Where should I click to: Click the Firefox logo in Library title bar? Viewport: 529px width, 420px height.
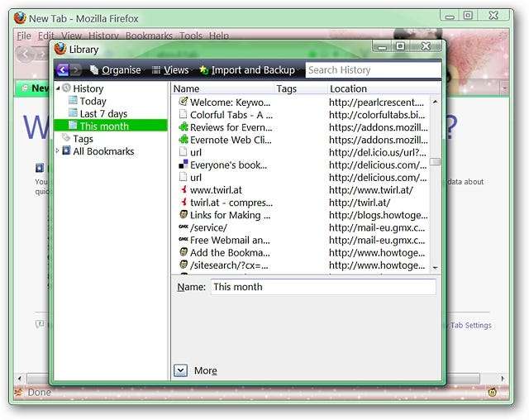(60, 49)
